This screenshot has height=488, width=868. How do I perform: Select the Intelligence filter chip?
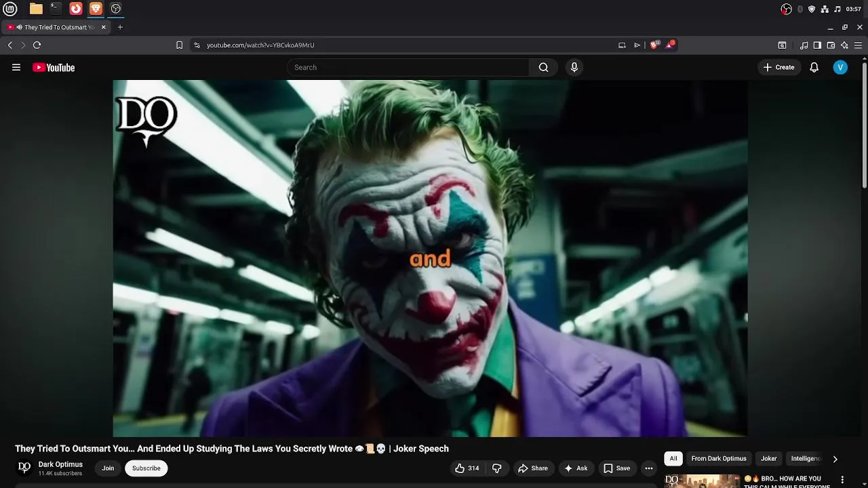click(x=806, y=459)
